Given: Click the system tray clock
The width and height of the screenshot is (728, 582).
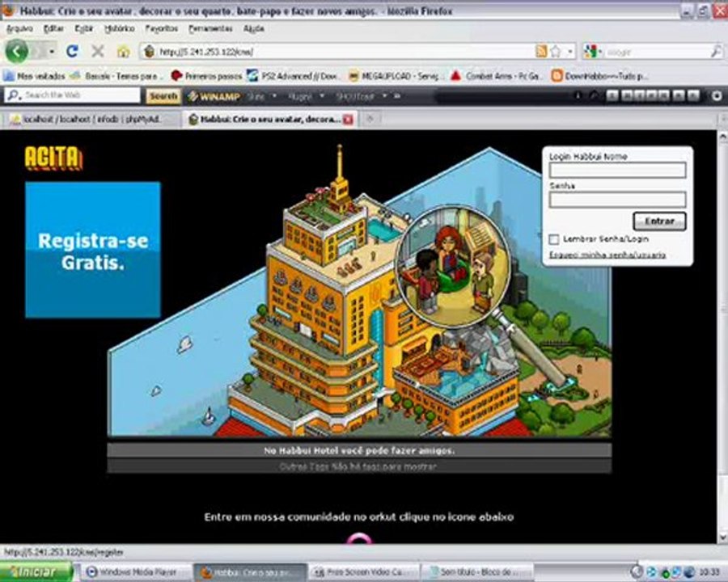Looking at the screenshot, I should coord(709,572).
